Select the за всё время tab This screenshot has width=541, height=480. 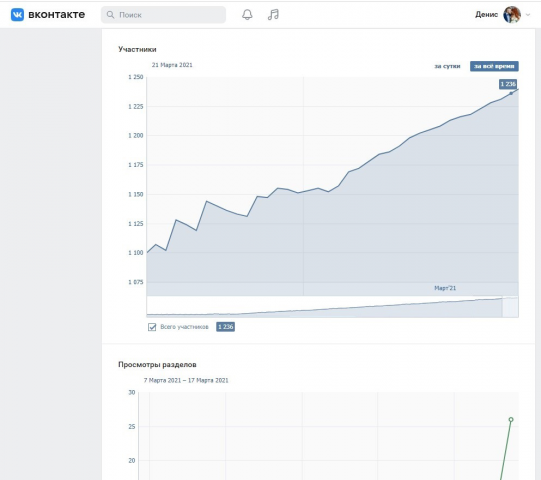494,66
